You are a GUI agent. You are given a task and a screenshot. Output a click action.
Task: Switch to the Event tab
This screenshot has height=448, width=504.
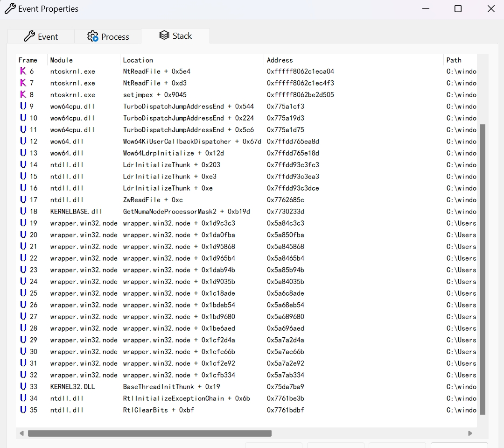point(41,36)
